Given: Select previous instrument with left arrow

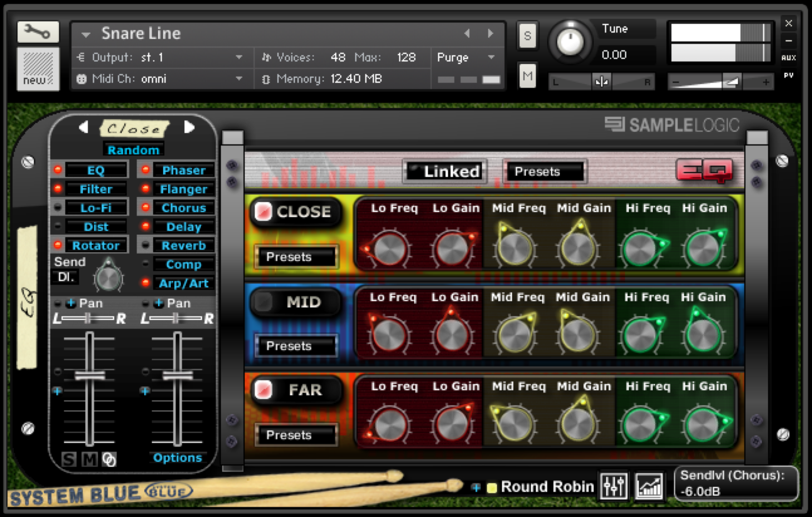Looking at the screenshot, I should [x=467, y=33].
